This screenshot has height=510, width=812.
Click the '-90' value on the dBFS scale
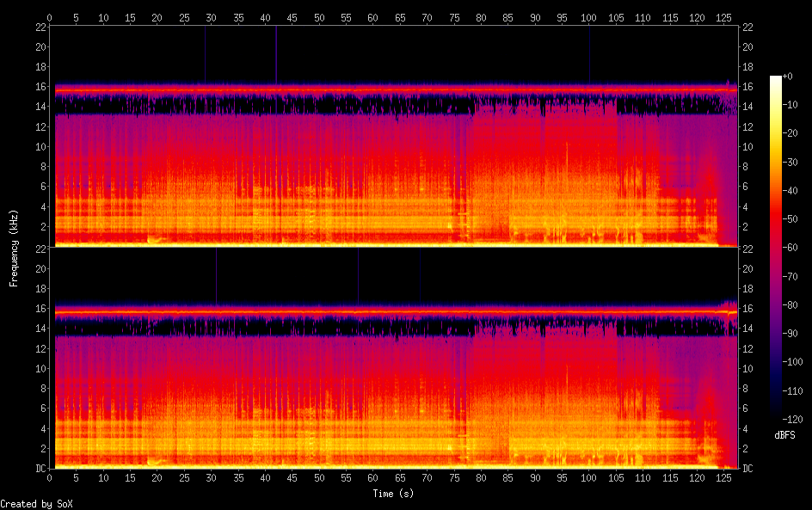point(790,334)
